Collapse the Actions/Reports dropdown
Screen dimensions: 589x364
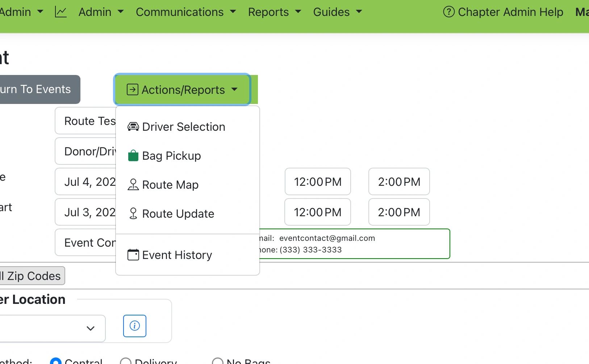182,89
